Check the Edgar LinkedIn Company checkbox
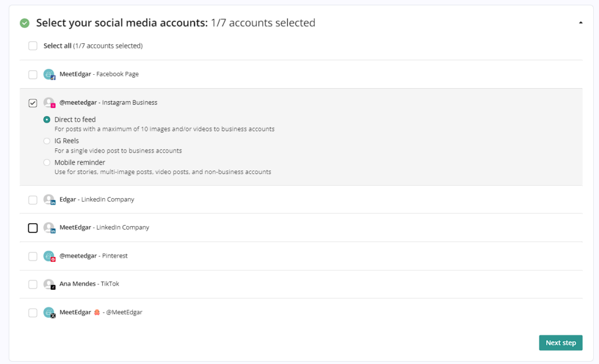The width and height of the screenshot is (599, 364). 33,200
